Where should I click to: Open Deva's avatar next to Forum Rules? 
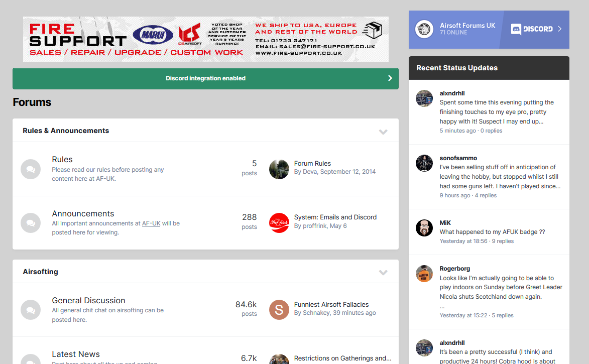[x=279, y=169]
